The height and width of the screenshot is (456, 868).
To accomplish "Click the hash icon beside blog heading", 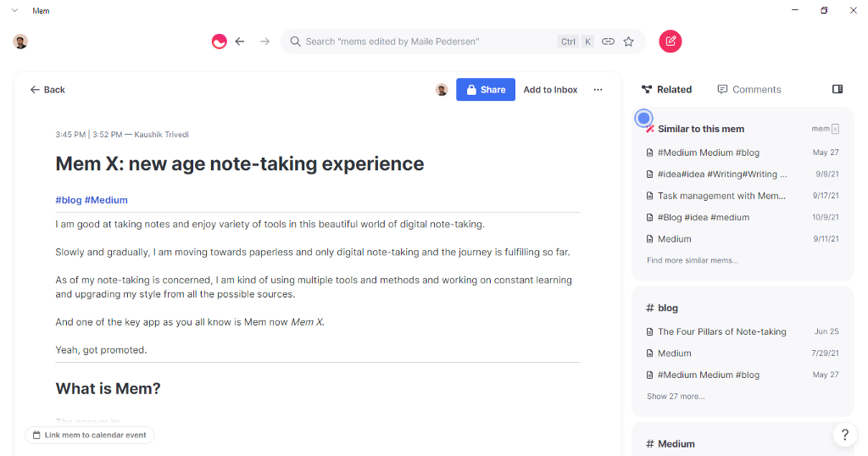I will coord(650,308).
